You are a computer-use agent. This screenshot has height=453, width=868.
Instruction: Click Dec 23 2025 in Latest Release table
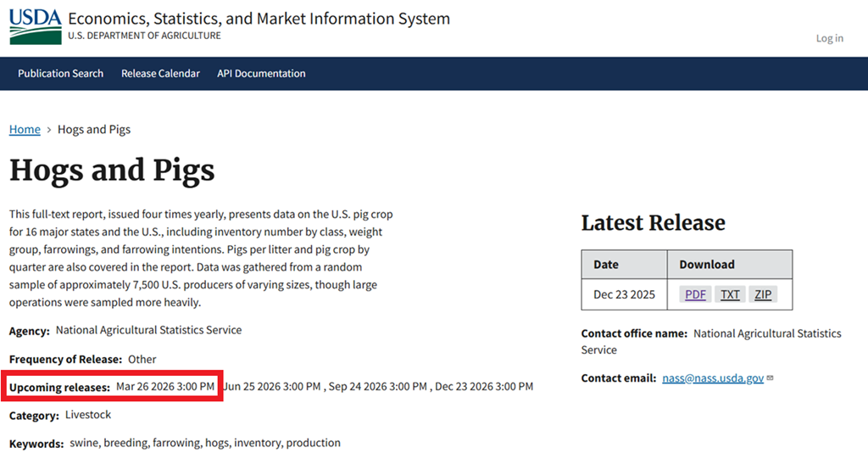coord(624,294)
